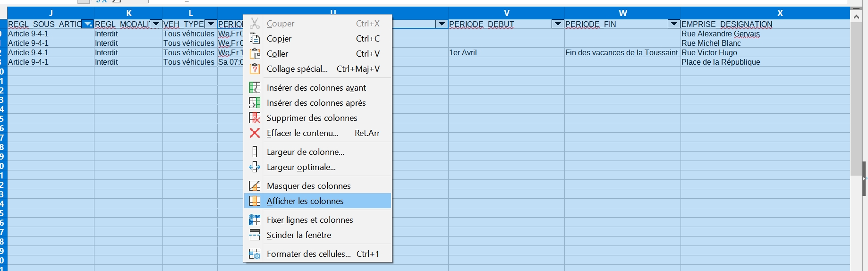Select column V header

click(x=506, y=13)
